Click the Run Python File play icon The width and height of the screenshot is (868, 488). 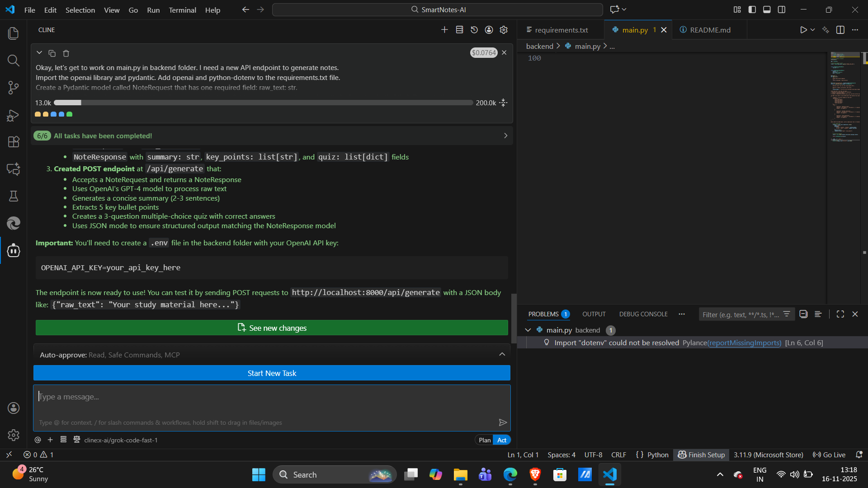point(803,30)
